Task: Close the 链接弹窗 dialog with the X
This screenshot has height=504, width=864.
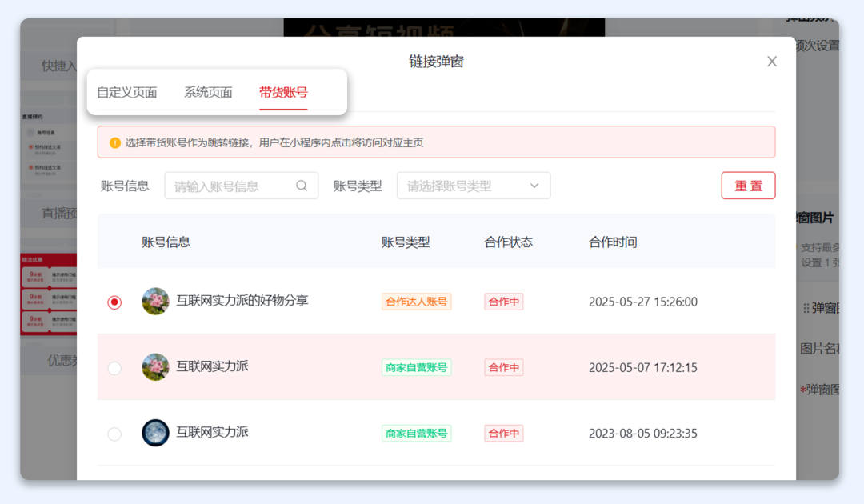Action: [x=771, y=61]
